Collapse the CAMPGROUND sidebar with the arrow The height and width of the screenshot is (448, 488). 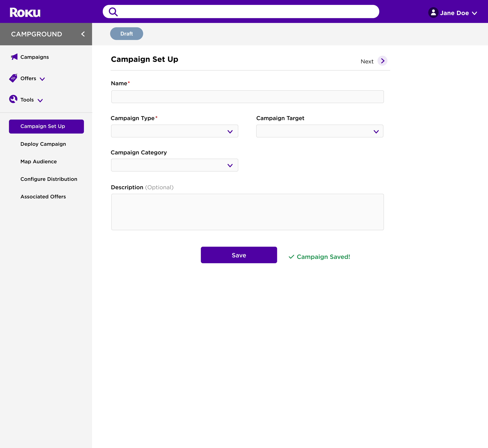tap(83, 34)
